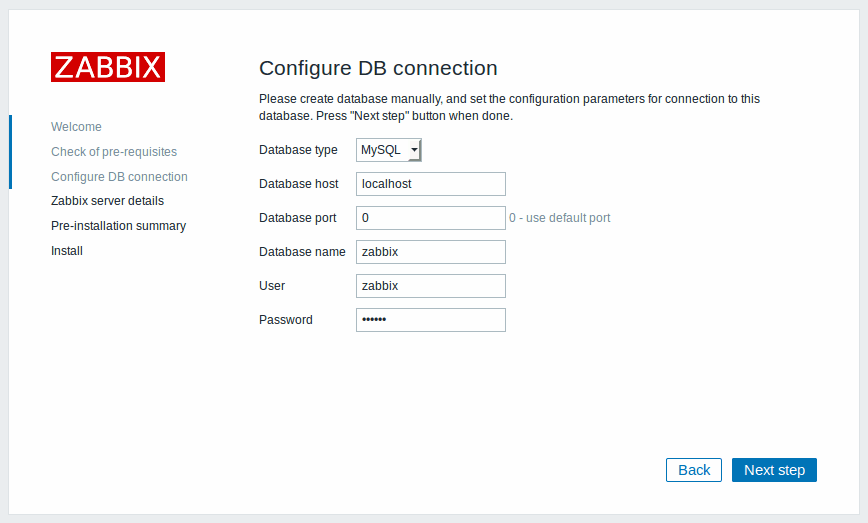Focus the Database host input field
The height and width of the screenshot is (523, 868).
[430, 184]
